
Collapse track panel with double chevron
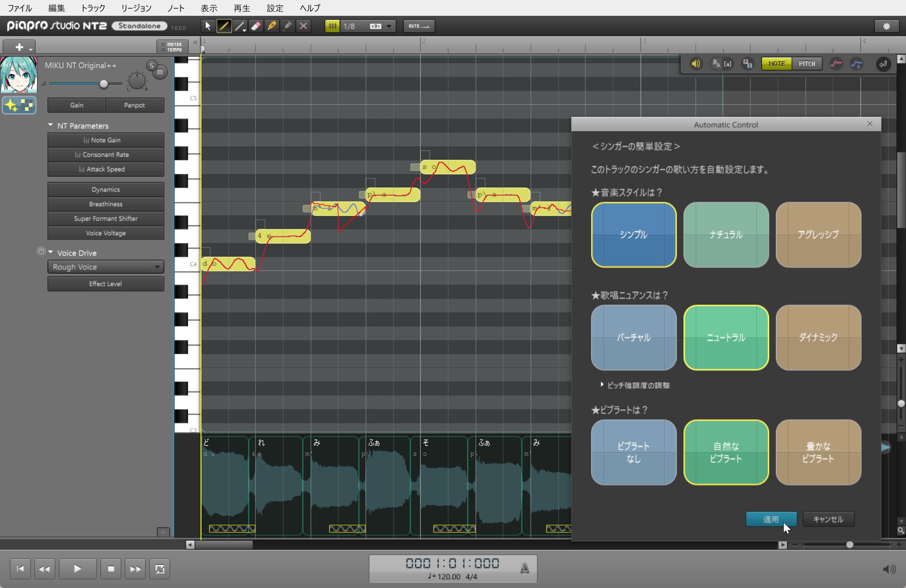coord(195,43)
